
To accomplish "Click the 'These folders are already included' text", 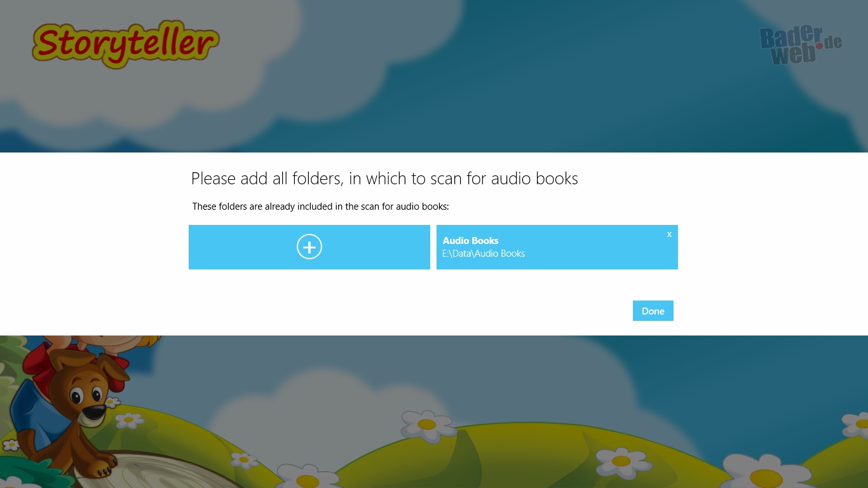I will coord(321,207).
